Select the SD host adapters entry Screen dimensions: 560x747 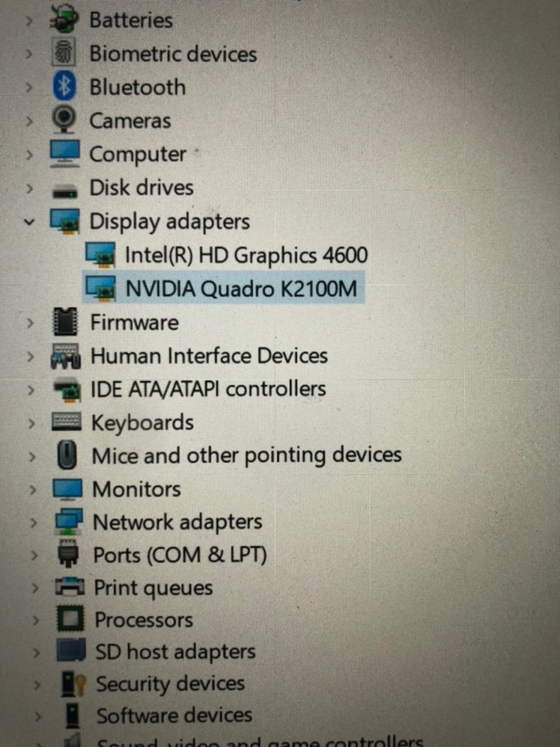click(x=175, y=651)
